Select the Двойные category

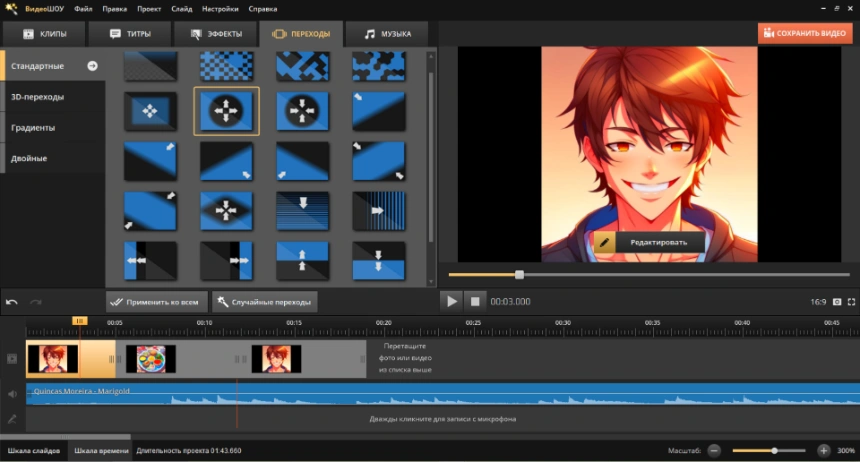pyautogui.click(x=53, y=158)
